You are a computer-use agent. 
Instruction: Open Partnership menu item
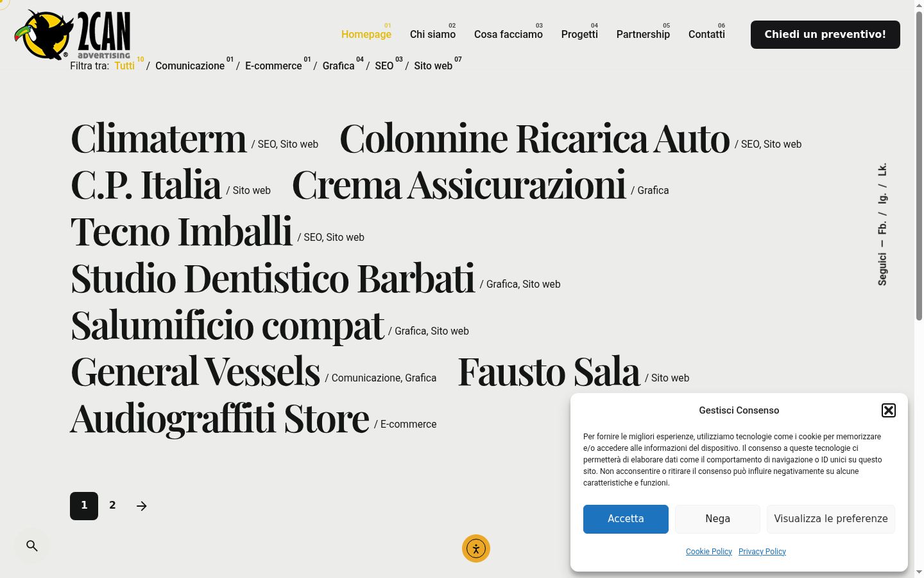[643, 34]
